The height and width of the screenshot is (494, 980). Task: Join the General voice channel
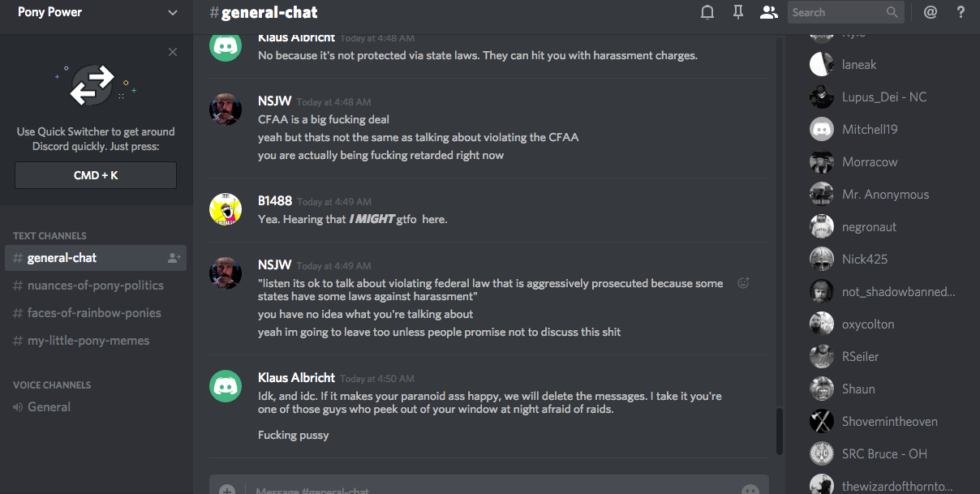tap(49, 407)
